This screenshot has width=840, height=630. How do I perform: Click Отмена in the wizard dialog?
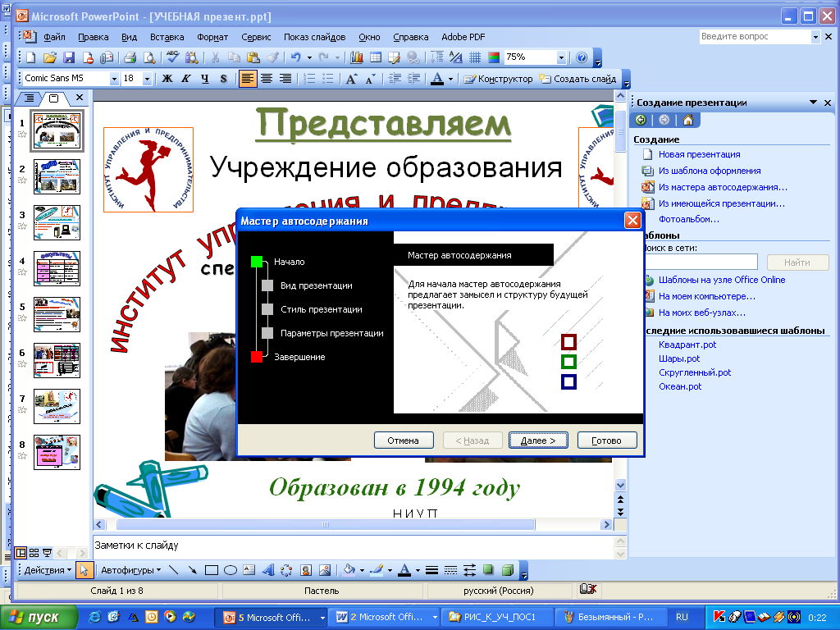(x=404, y=441)
